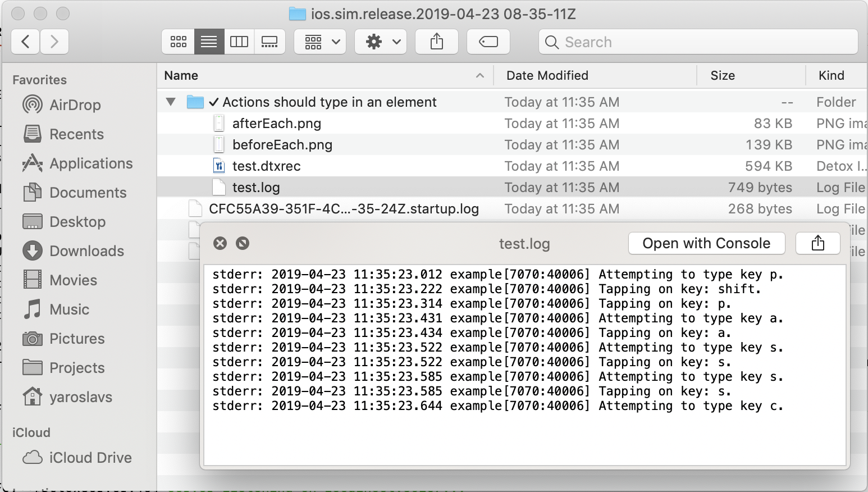Viewport: 868px width, 492px height.
Task: Share test.log from the preview window
Action: click(x=817, y=243)
